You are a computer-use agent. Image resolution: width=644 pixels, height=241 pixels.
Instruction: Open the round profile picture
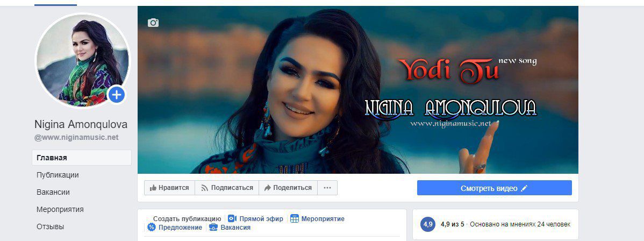click(x=83, y=61)
